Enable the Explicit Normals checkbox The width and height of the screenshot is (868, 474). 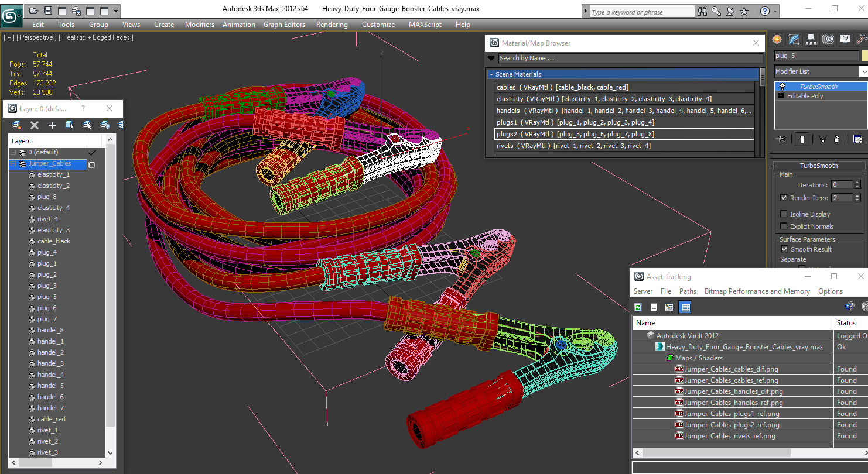click(784, 226)
